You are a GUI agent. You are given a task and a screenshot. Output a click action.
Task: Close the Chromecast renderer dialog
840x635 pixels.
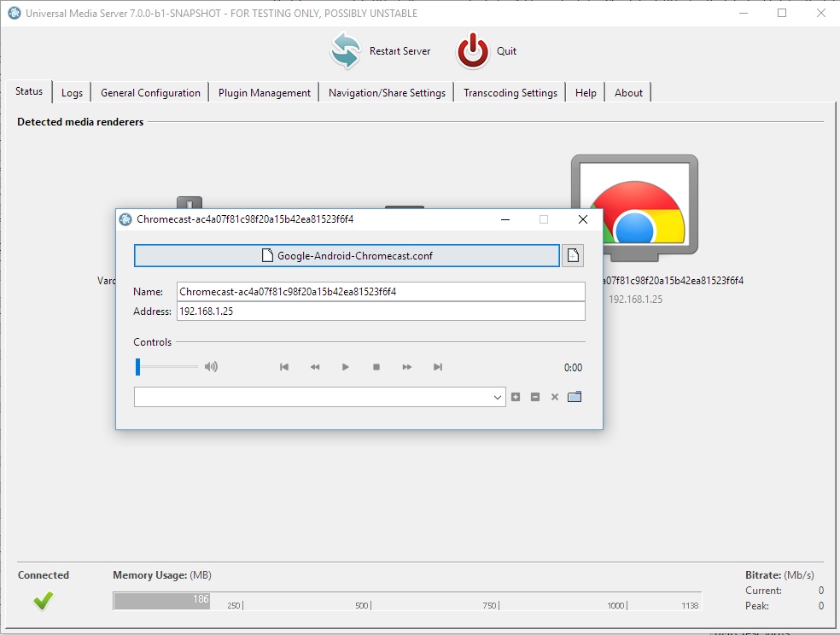[583, 219]
